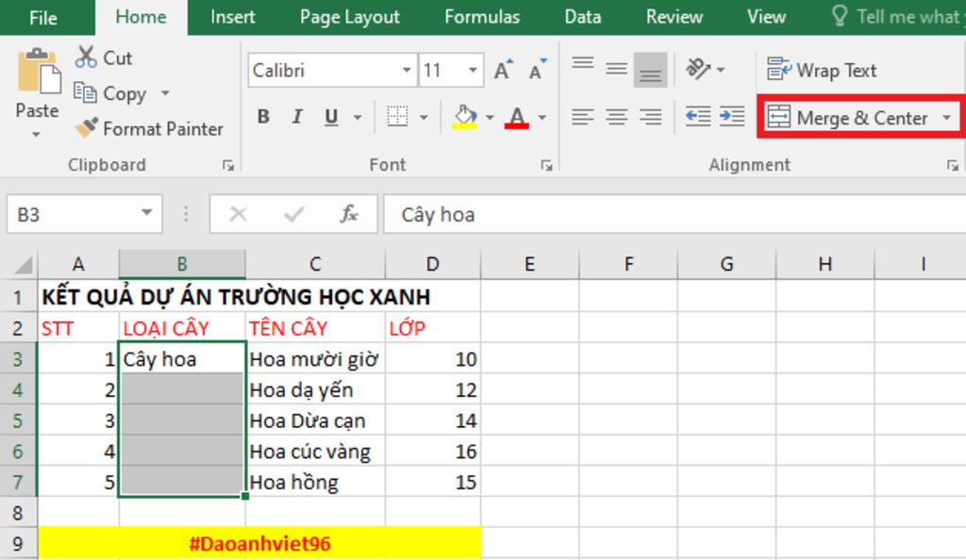The width and height of the screenshot is (966, 560).
Task: Select column E header
Action: click(530, 265)
